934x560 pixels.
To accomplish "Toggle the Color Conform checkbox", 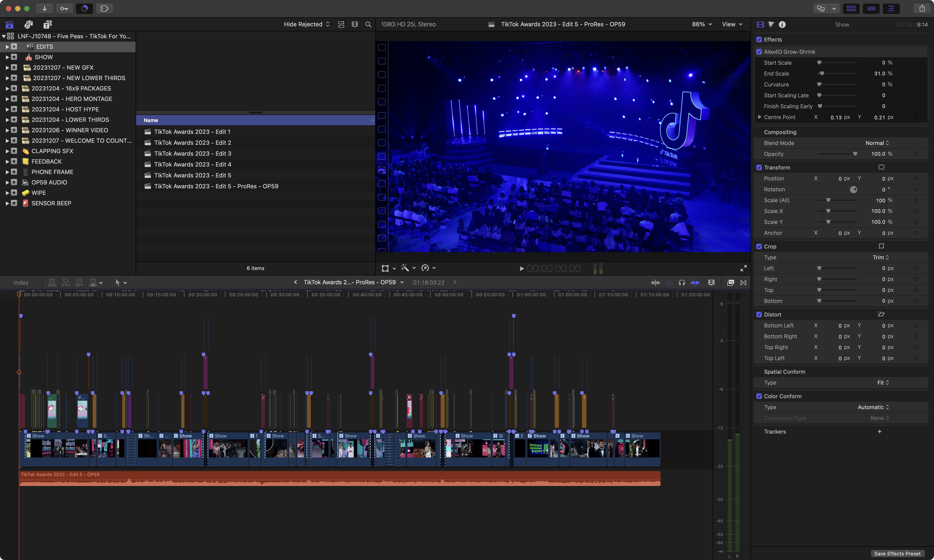I will 759,396.
